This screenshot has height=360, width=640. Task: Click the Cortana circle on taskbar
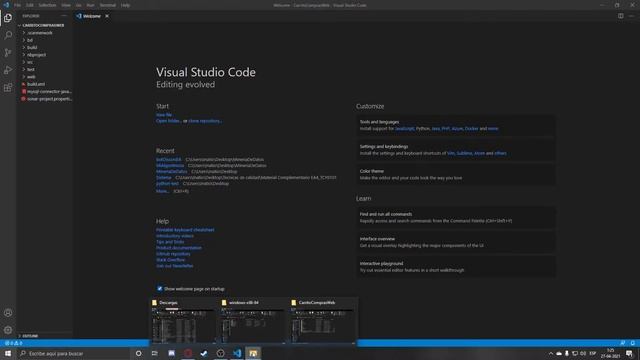click(138, 353)
